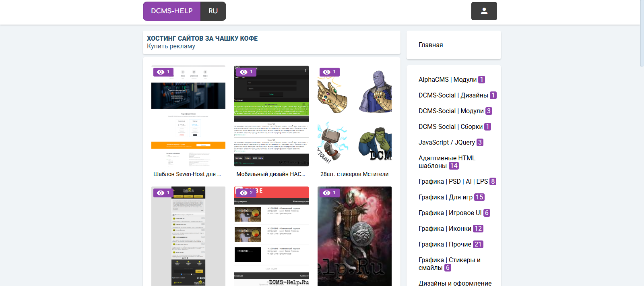644x286 pixels.
Task: Switch language with the RU button
Action: (x=213, y=11)
